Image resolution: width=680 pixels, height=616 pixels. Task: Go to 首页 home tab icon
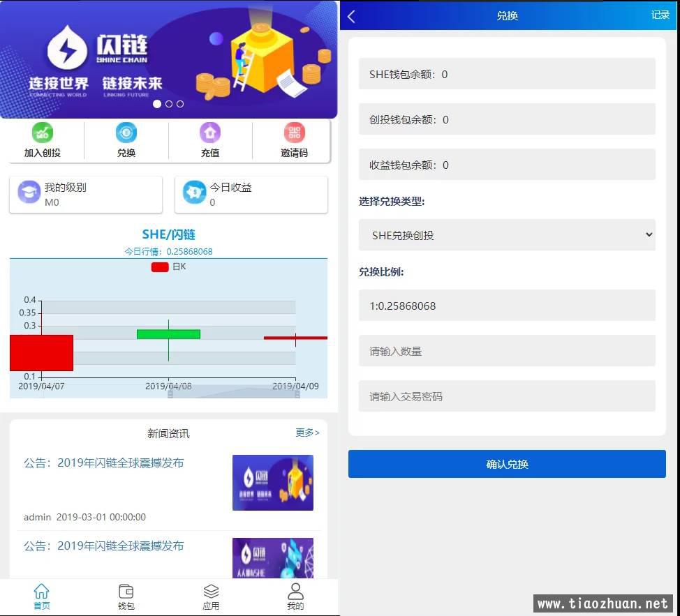pyautogui.click(x=42, y=592)
